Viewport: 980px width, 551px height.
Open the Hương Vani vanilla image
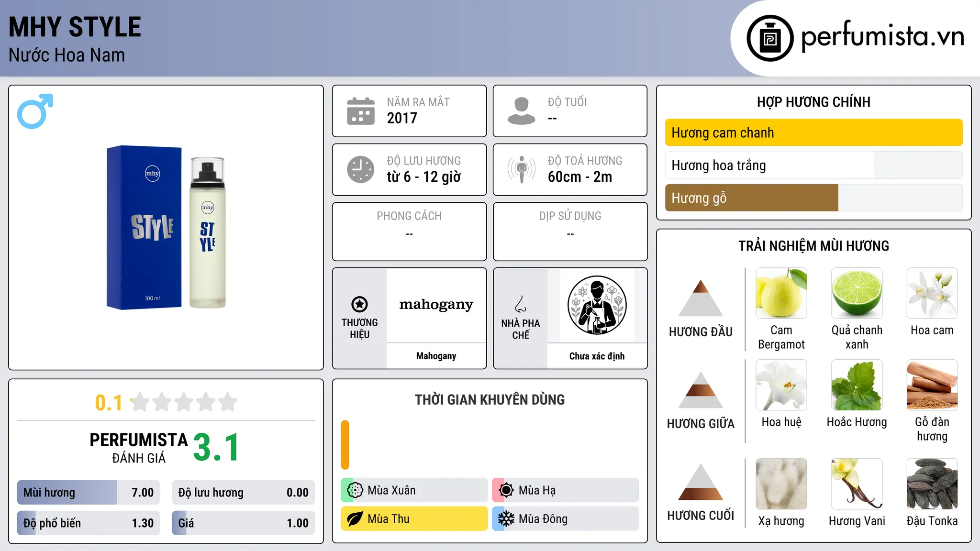(857, 484)
